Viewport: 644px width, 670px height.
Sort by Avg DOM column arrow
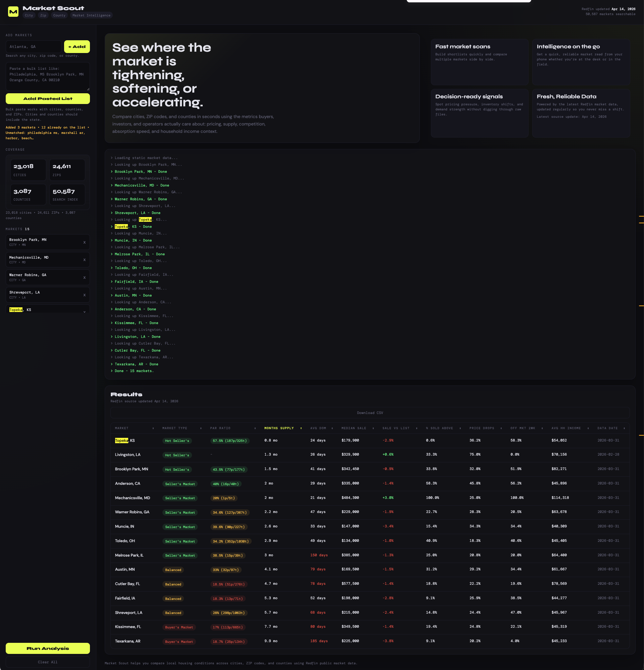coord(332,428)
